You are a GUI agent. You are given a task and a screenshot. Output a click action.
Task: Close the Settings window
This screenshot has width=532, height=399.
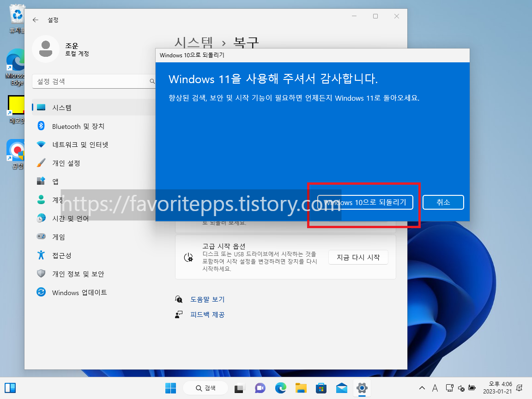tap(396, 16)
